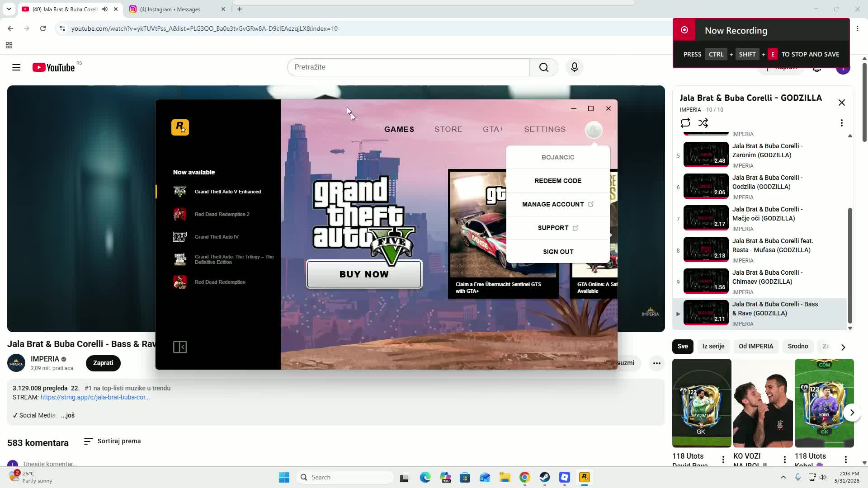Collapse the launcher sidebar panel icon
The image size is (868, 488).
click(180, 347)
